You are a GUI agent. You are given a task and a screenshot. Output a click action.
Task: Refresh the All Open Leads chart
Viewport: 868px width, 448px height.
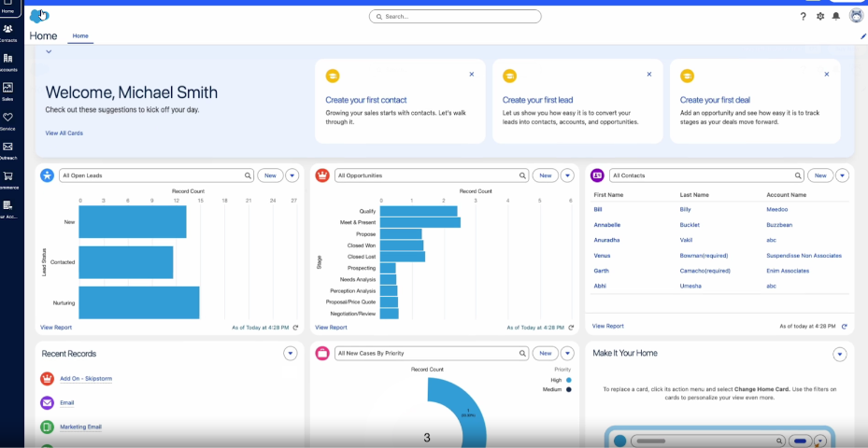pyautogui.click(x=295, y=328)
